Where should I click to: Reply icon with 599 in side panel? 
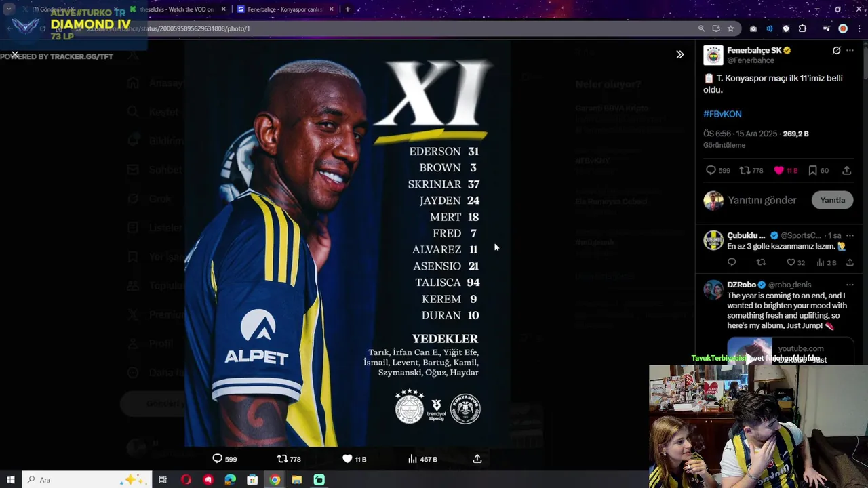tap(711, 170)
